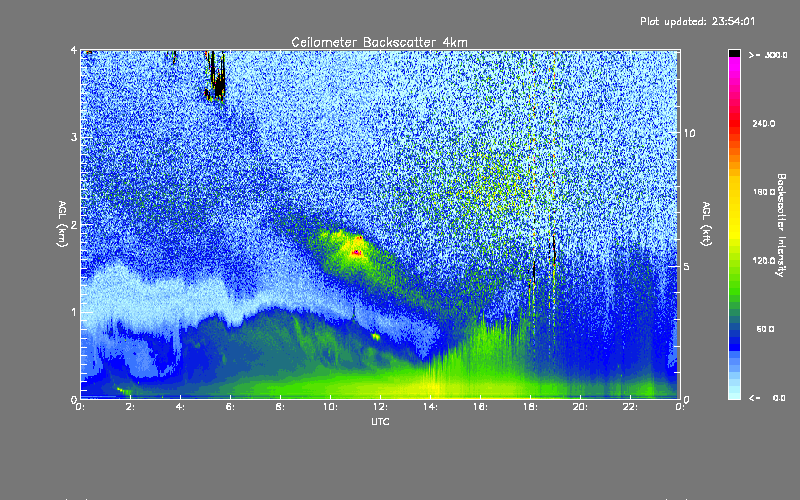Image resolution: width=800 pixels, height=500 pixels.
Task: Click the "180.0" colorbar value
Action: [x=764, y=192]
